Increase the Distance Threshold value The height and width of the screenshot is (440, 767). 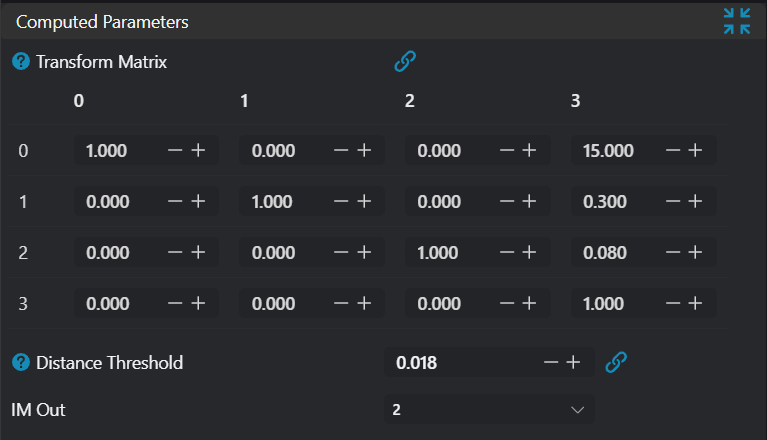(x=573, y=362)
